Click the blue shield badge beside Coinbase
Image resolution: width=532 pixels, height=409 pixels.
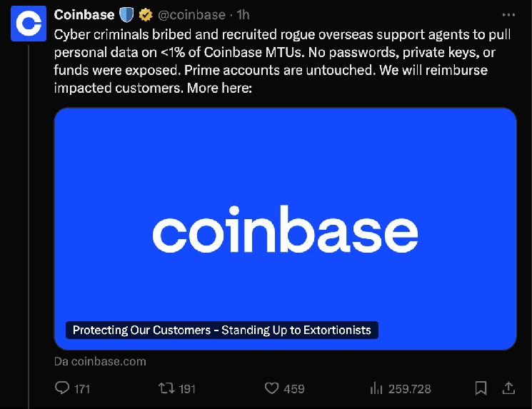click(126, 14)
